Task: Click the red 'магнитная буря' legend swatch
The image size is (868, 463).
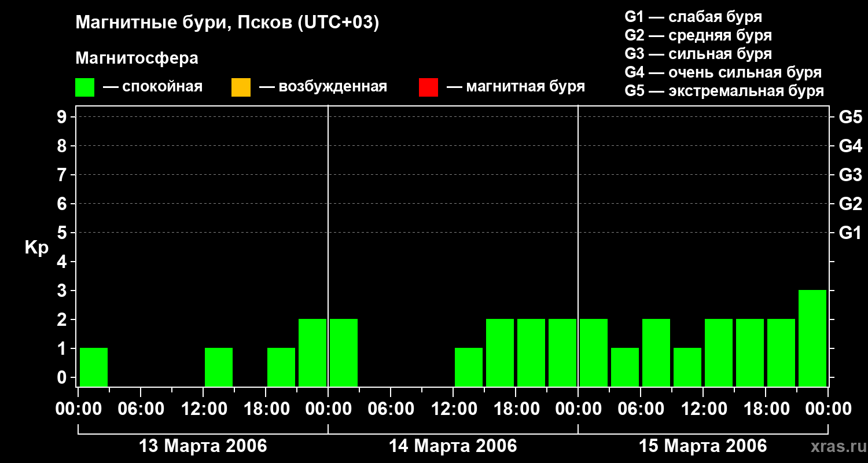Action: tap(428, 87)
